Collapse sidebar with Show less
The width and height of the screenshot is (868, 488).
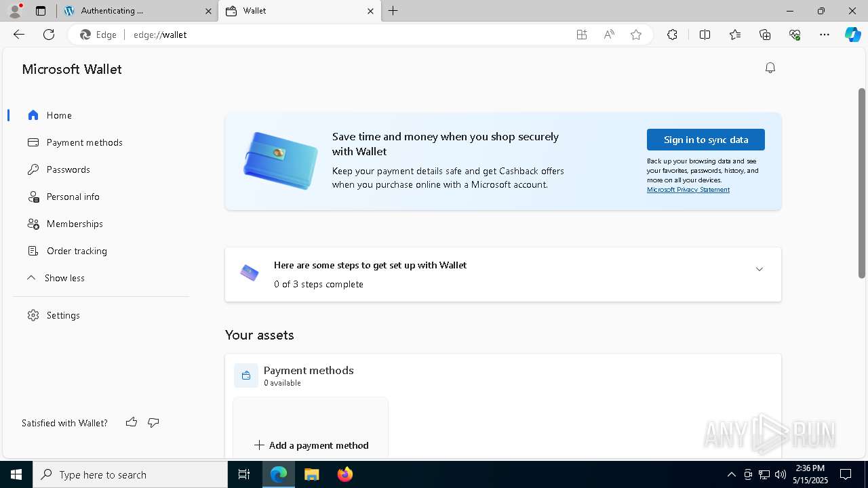pyautogui.click(x=56, y=278)
